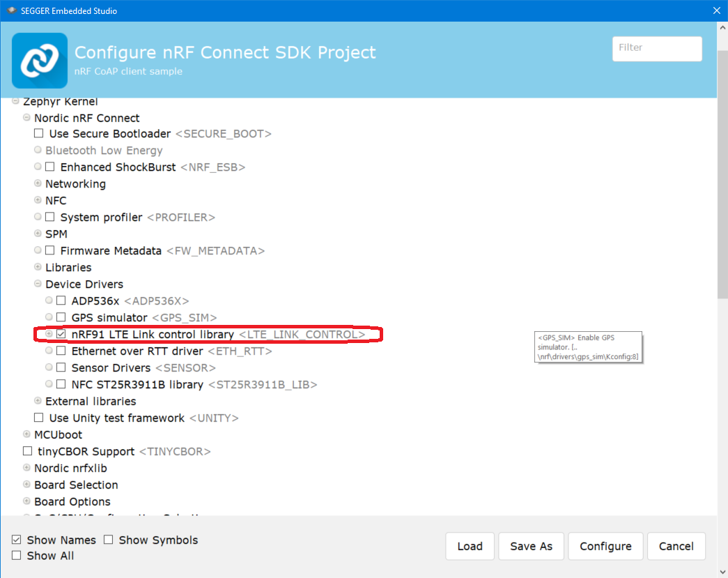The image size is (728, 578).
Task: Click the Configure button
Action: (605, 546)
